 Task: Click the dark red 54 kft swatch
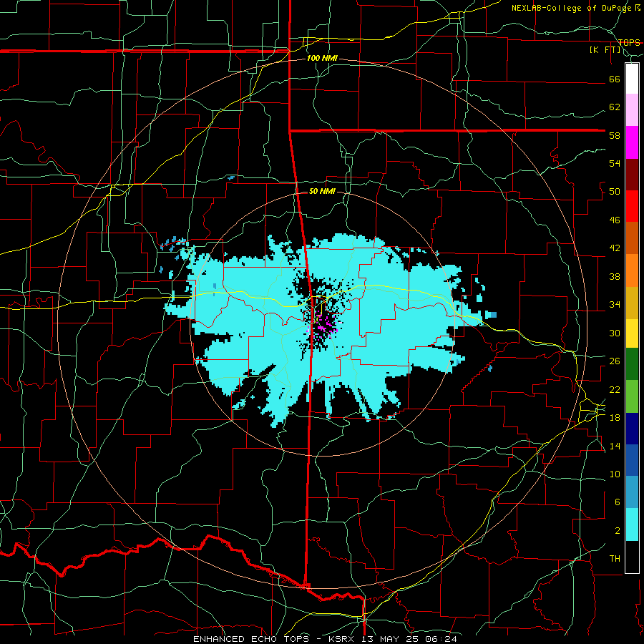[x=632, y=175]
